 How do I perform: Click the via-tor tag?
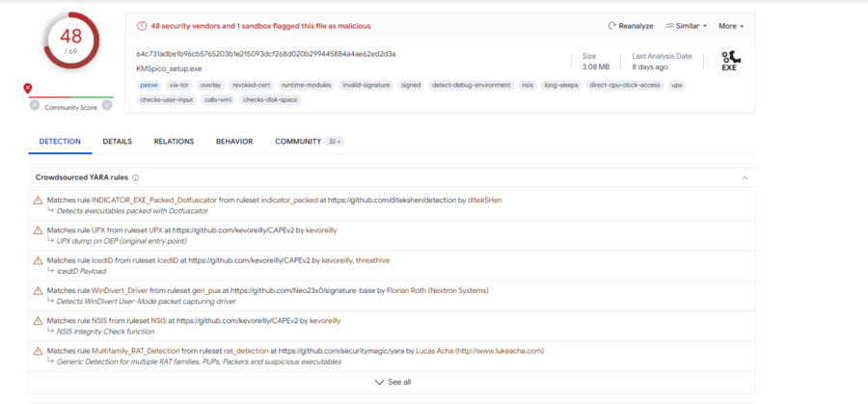pos(178,85)
